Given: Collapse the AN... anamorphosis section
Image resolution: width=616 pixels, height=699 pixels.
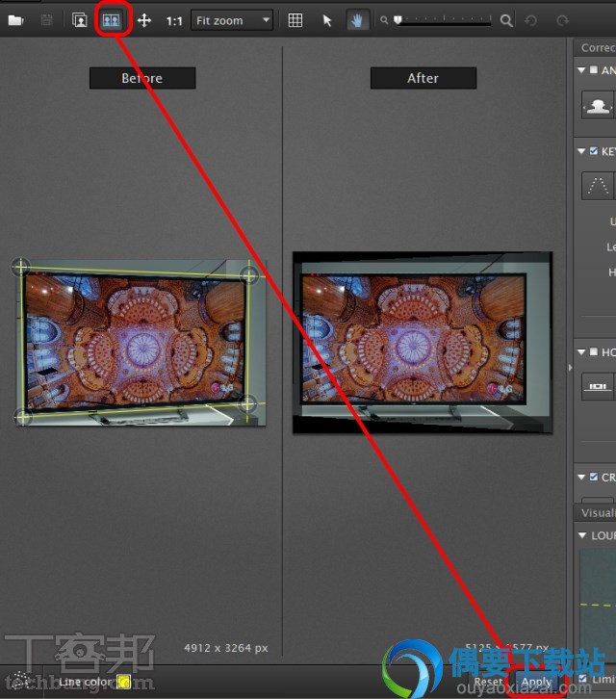Looking at the screenshot, I should (581, 70).
